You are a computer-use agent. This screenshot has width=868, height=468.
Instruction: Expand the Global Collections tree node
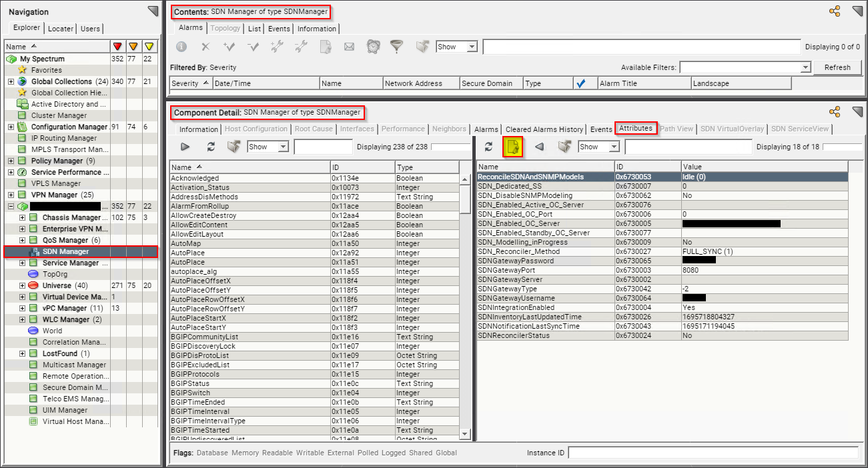pos(11,81)
